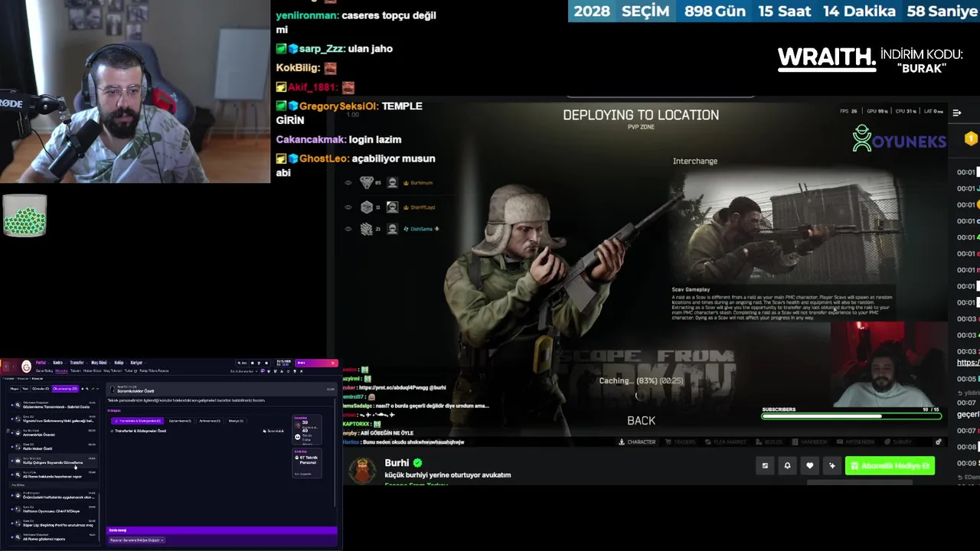Select the Bireysel tab in message
980x551 pixels.
236,421
